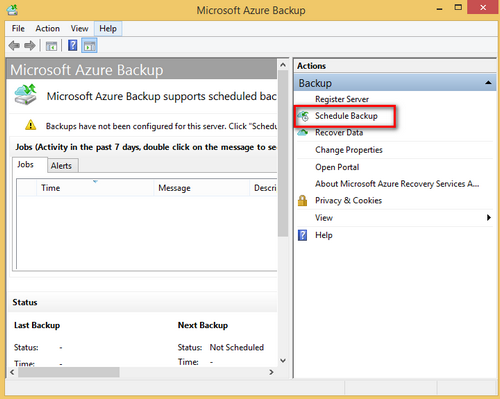Open the File menu

point(18,29)
